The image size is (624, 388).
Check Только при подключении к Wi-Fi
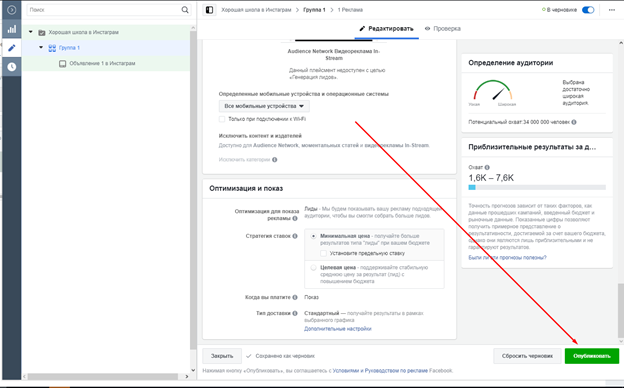222,119
